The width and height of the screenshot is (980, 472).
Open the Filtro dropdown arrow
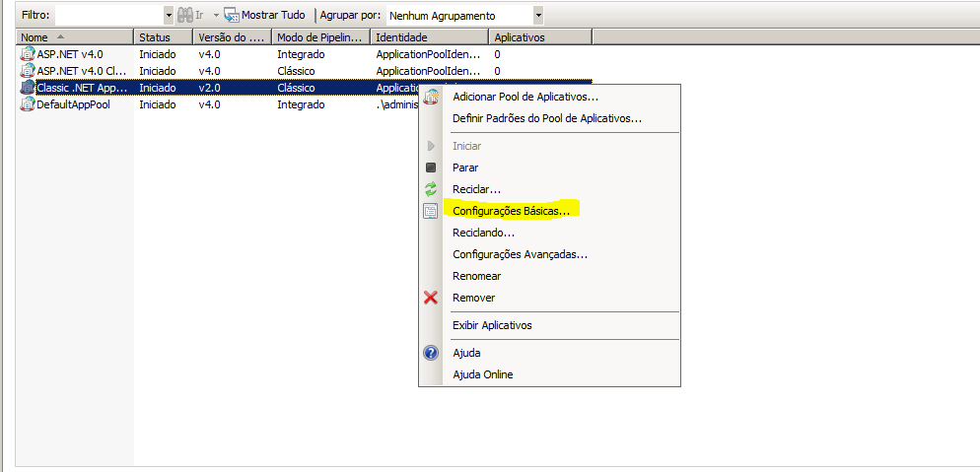pos(169,16)
